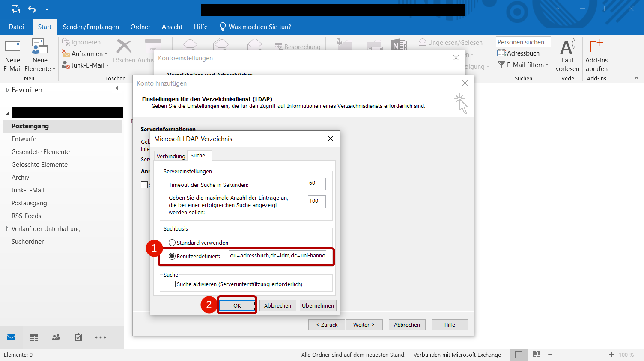Click the search timeout field

coord(317,183)
